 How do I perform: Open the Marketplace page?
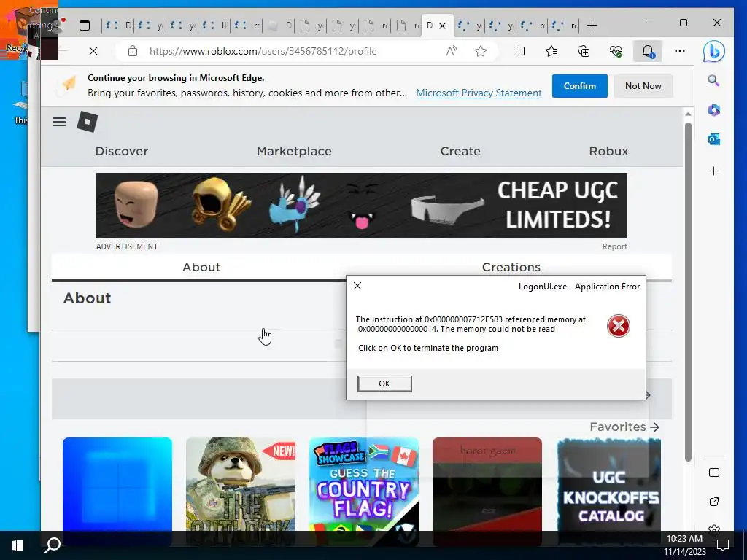(x=294, y=152)
